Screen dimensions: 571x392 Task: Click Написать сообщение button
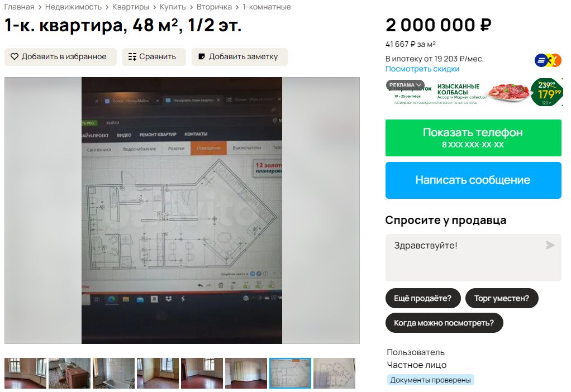click(473, 180)
